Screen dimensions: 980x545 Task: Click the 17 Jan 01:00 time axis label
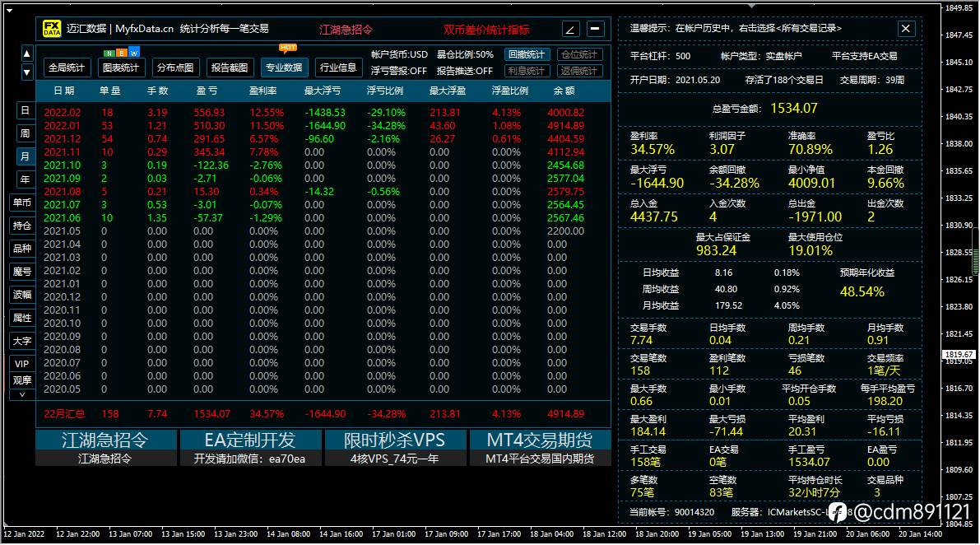point(394,533)
